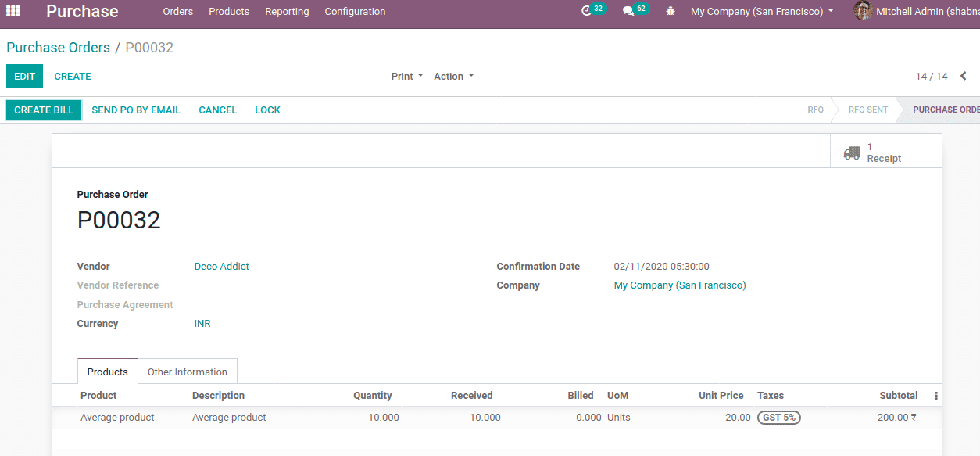This screenshot has width=980, height=456.
Task: Switch to the Products tab
Action: pyautogui.click(x=108, y=372)
